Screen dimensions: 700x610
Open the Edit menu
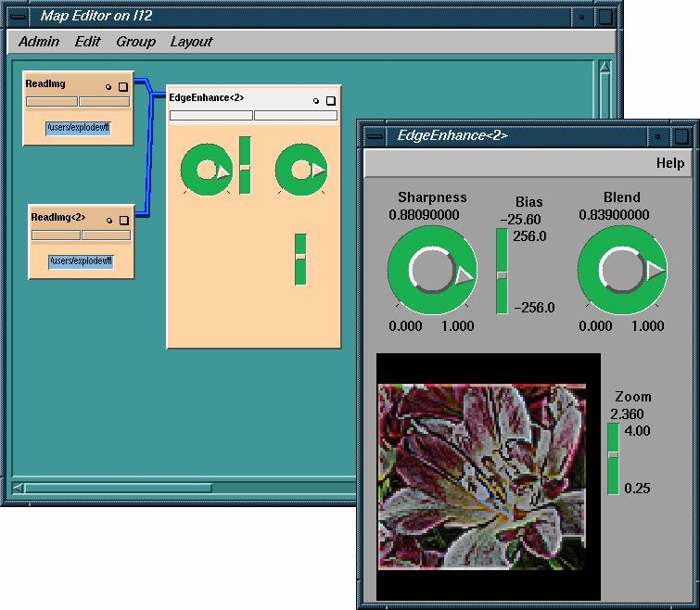(87, 42)
